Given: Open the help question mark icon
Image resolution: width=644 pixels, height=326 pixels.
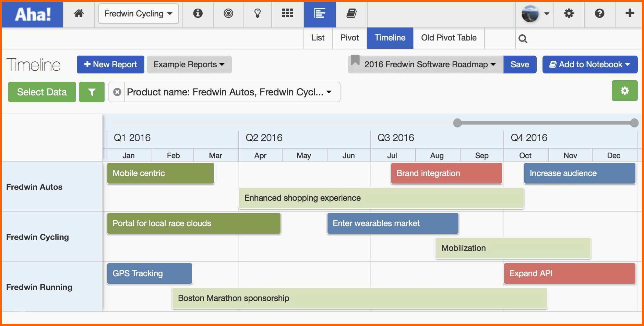Looking at the screenshot, I should point(599,13).
